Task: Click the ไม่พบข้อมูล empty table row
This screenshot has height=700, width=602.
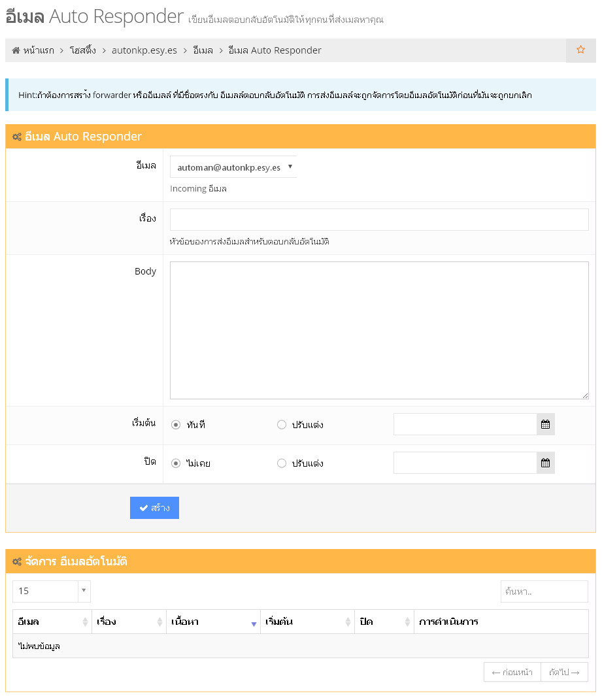Action: click(301, 646)
